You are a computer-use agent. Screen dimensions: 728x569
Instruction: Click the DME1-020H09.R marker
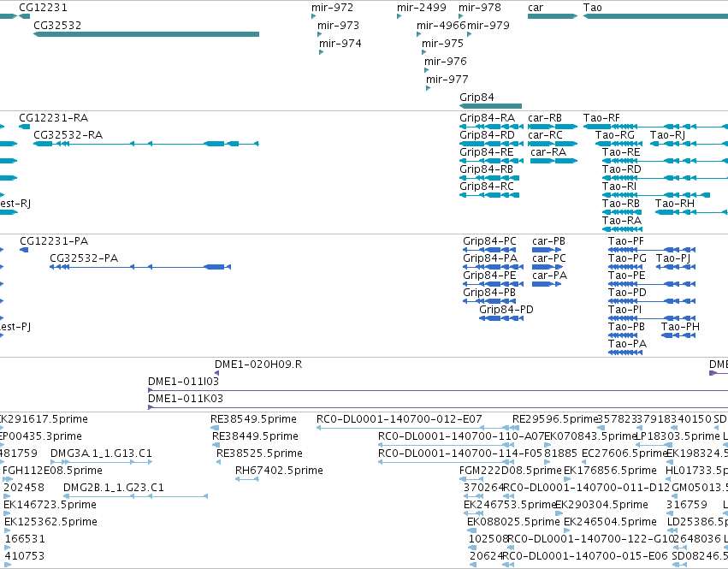(216, 373)
